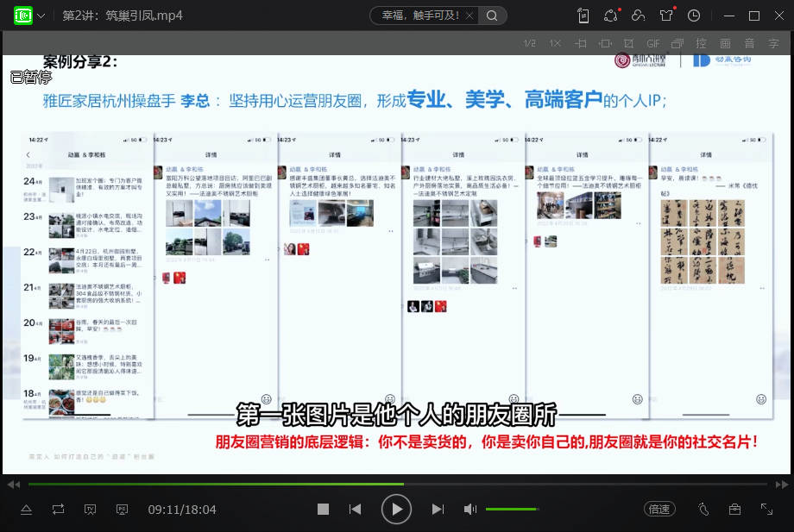
Task: Resume playback with the play button
Action: coord(396,510)
